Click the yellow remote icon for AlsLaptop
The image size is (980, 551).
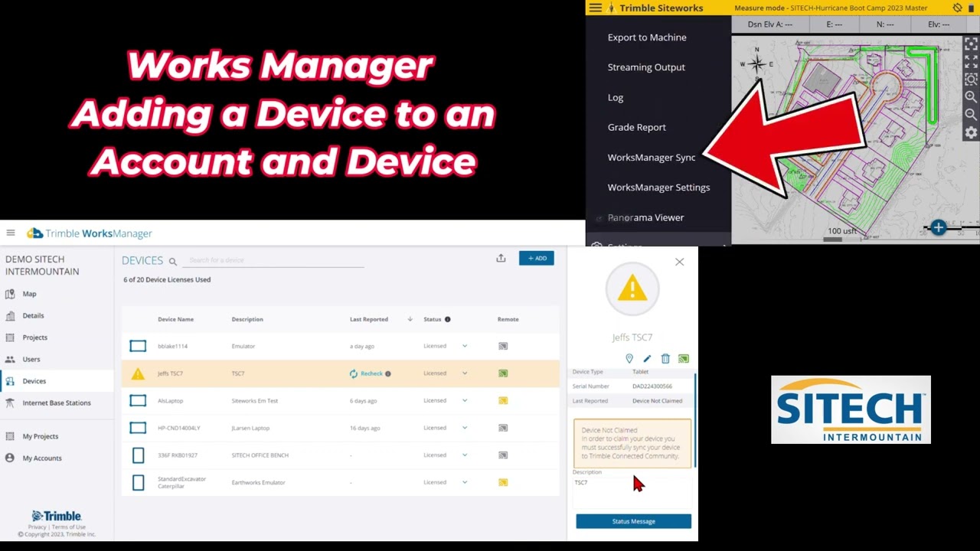pos(503,400)
